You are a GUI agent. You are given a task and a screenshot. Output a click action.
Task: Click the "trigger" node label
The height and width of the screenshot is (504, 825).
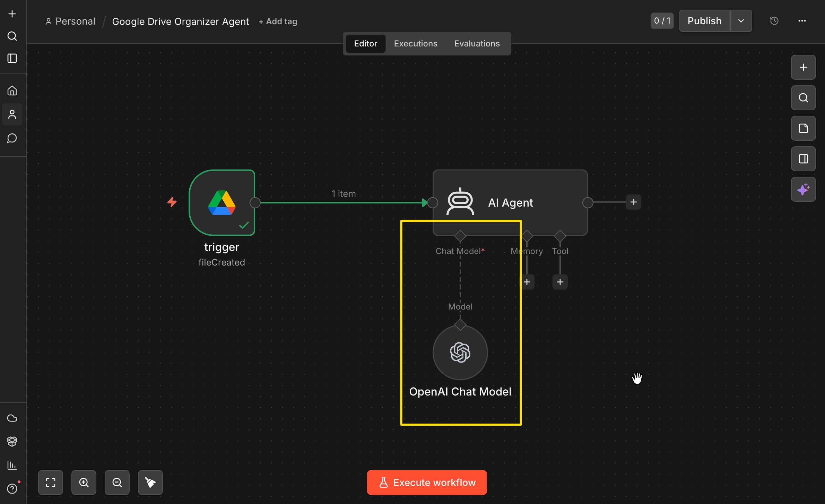pyautogui.click(x=222, y=247)
